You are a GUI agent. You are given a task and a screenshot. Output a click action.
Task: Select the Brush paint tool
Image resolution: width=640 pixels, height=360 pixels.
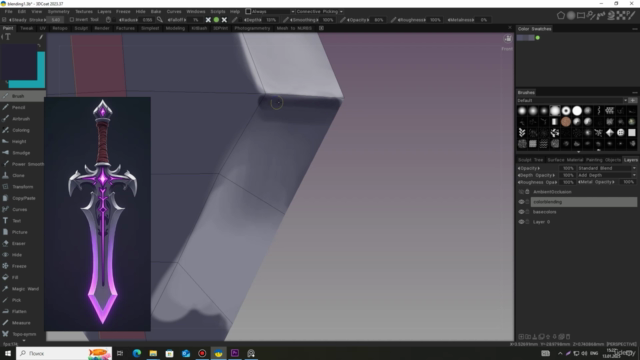22,96
